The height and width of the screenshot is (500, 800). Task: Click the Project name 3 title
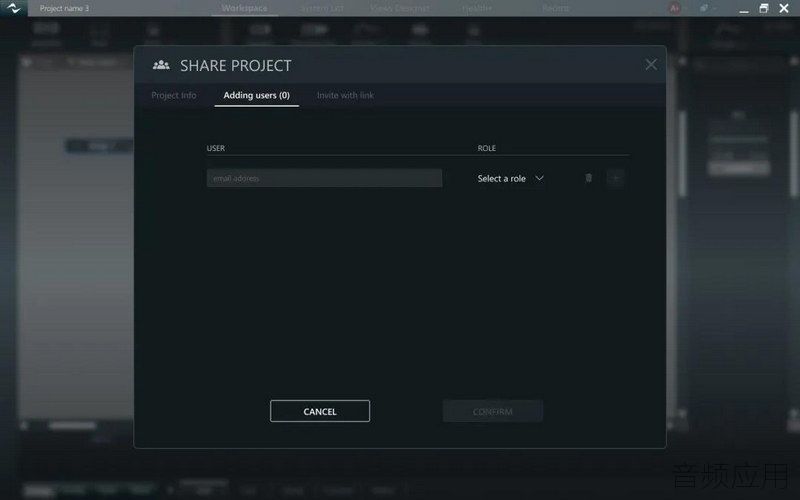(64, 8)
